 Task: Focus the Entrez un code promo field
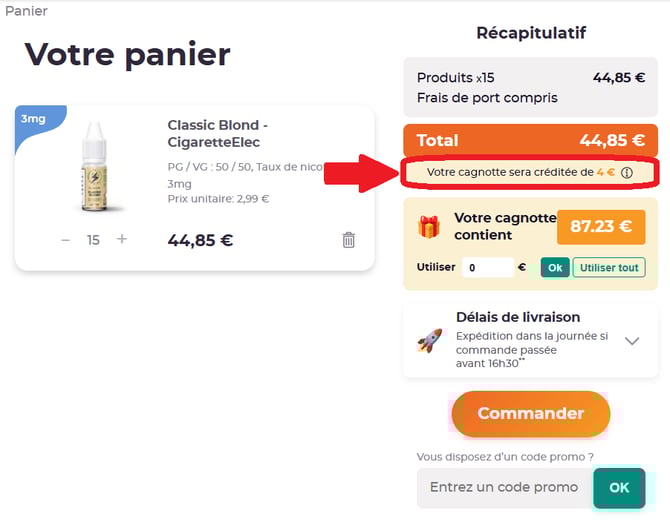click(x=505, y=488)
